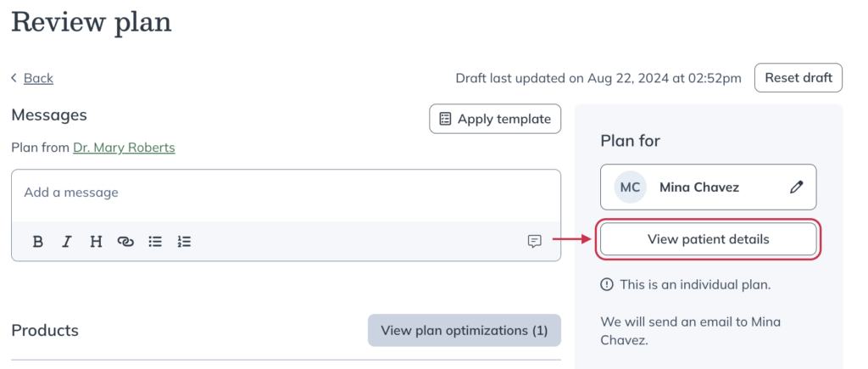This screenshot has height=369, width=868.
Task: Go back via the Back link
Action: [38, 78]
